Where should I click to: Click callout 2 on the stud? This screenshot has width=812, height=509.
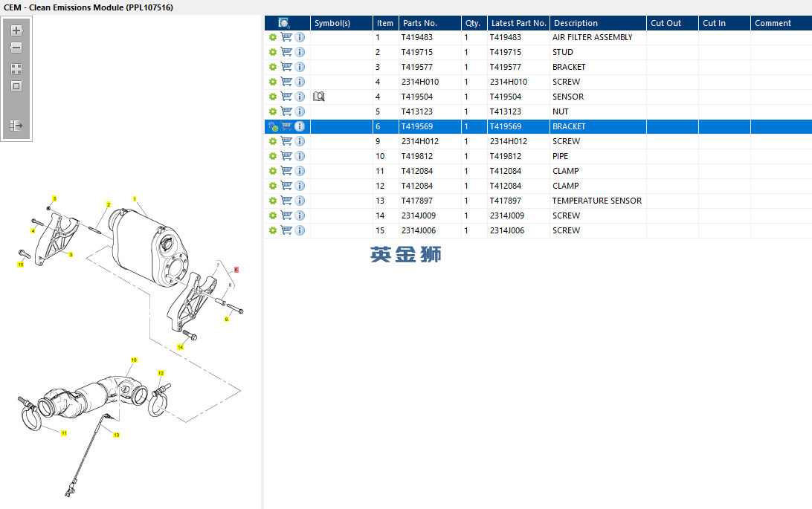coord(109,205)
